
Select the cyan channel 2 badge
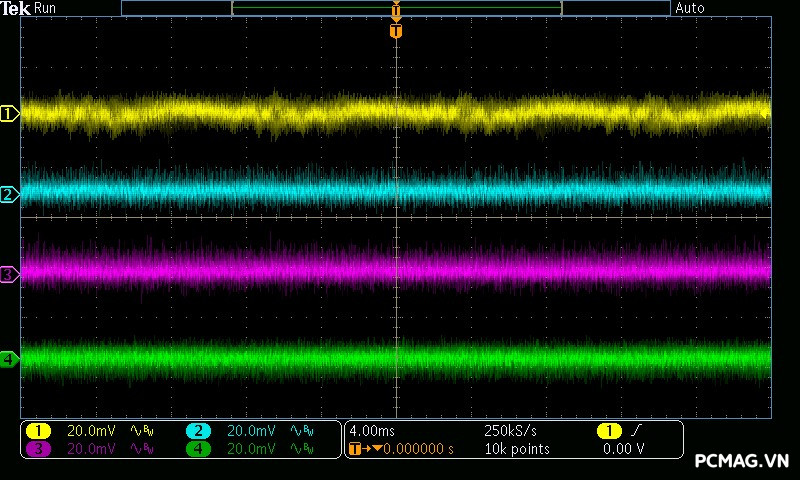point(199,431)
